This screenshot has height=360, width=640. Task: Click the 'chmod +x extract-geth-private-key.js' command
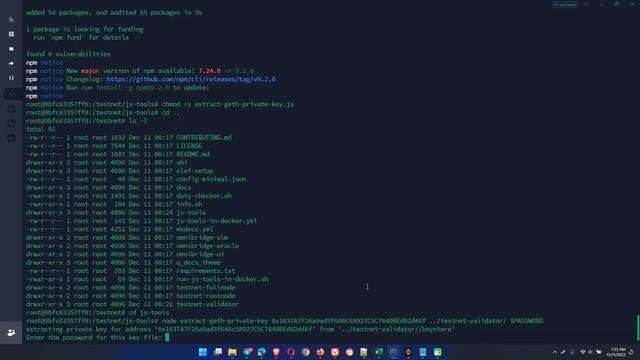point(227,104)
